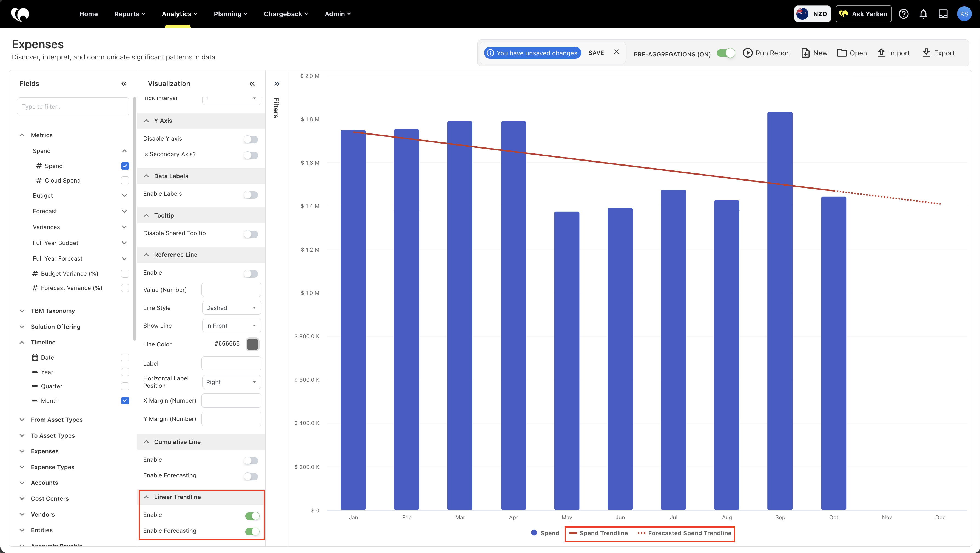The image size is (980, 553).
Task: Click the info icon in unsaved changes banner
Action: click(x=491, y=53)
